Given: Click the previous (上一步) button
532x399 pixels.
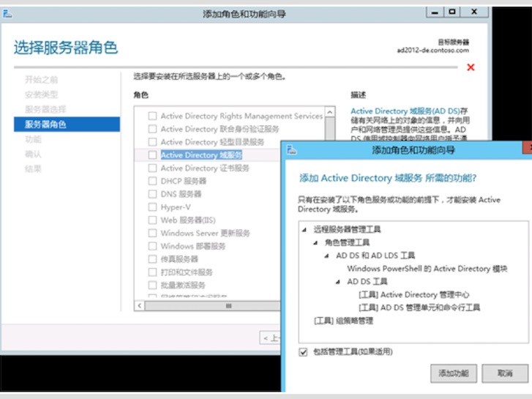Looking at the screenshot, I should click(271, 338).
